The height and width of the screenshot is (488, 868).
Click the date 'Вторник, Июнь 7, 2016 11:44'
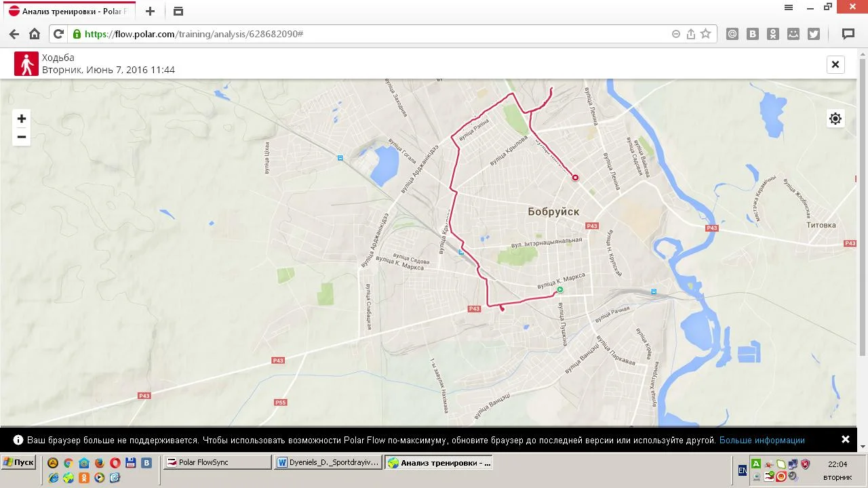[108, 70]
